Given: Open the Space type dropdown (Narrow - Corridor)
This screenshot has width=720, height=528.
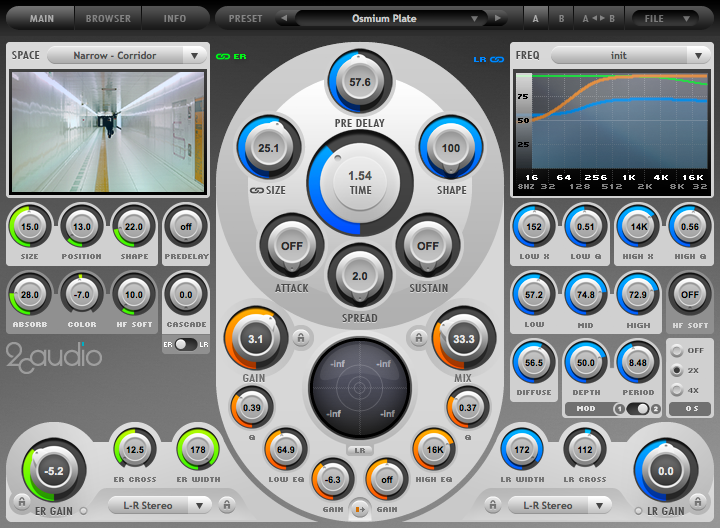Looking at the screenshot, I should pos(126,56).
